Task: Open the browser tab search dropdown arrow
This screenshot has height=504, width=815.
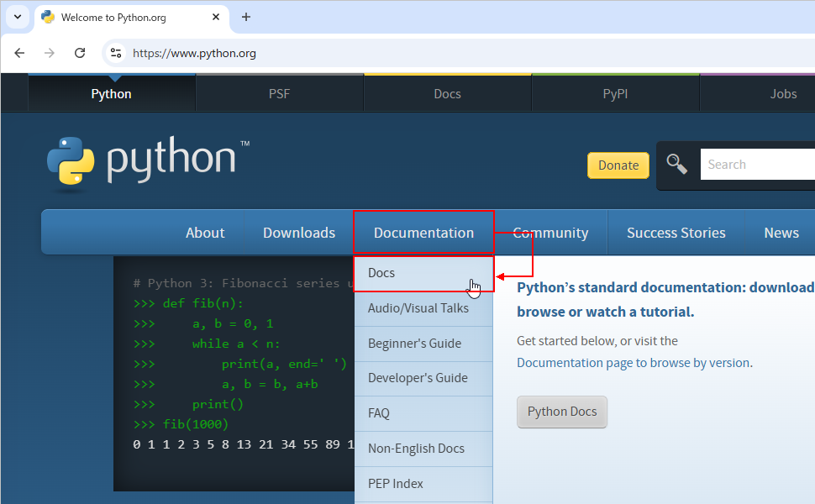Action: point(18,17)
